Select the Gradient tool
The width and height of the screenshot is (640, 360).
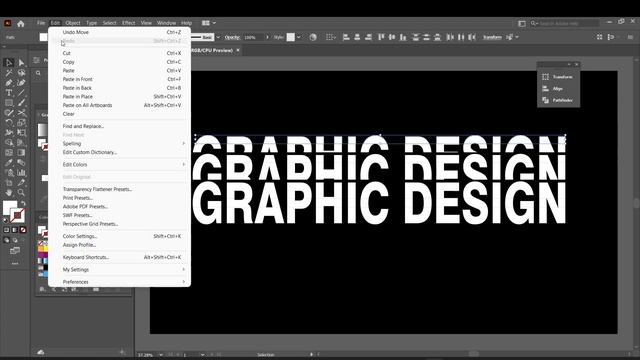tap(21, 152)
